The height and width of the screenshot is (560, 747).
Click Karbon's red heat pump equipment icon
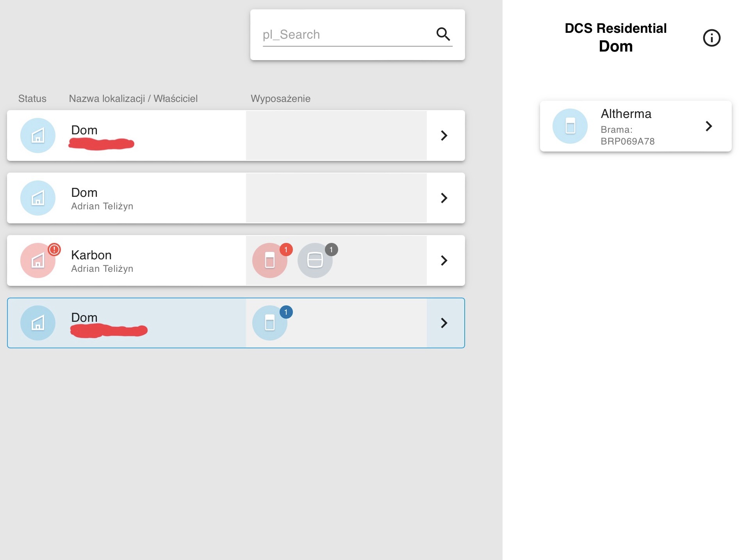270,260
